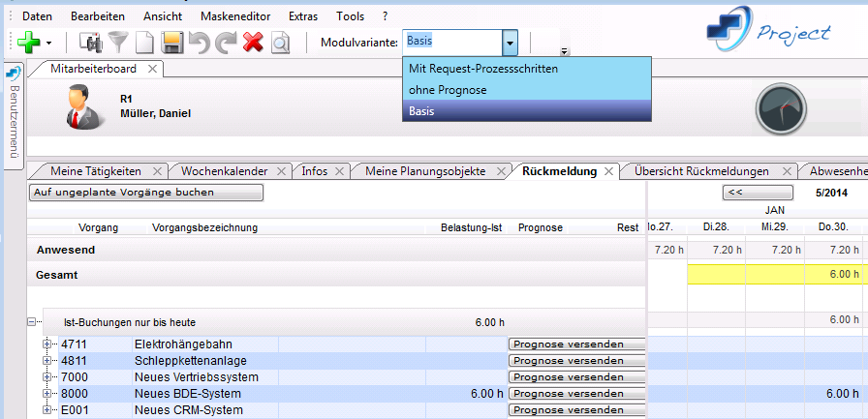Open the Daten menu
868x419 pixels.
point(37,16)
